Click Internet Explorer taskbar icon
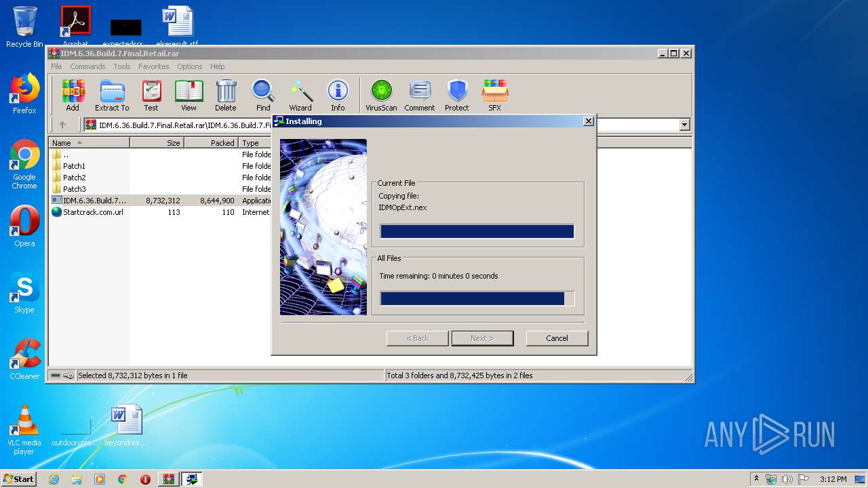This screenshot has height=488, width=868. tap(54, 479)
